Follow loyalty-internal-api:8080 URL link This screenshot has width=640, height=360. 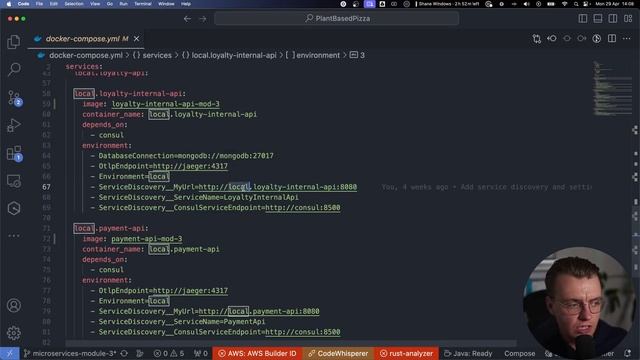[278, 187]
